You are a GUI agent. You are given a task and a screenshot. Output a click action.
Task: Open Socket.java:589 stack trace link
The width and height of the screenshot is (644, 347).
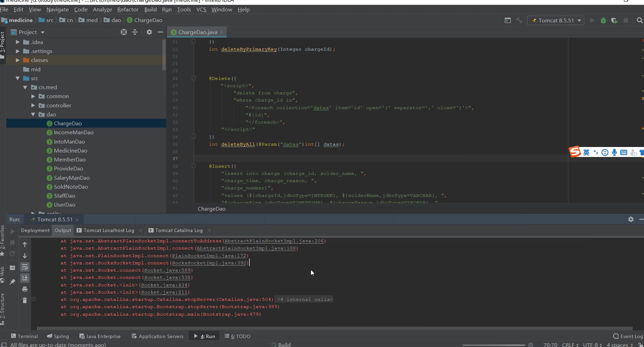(x=167, y=270)
